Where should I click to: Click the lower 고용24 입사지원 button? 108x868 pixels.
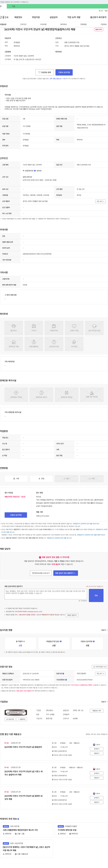tap(16, 515)
